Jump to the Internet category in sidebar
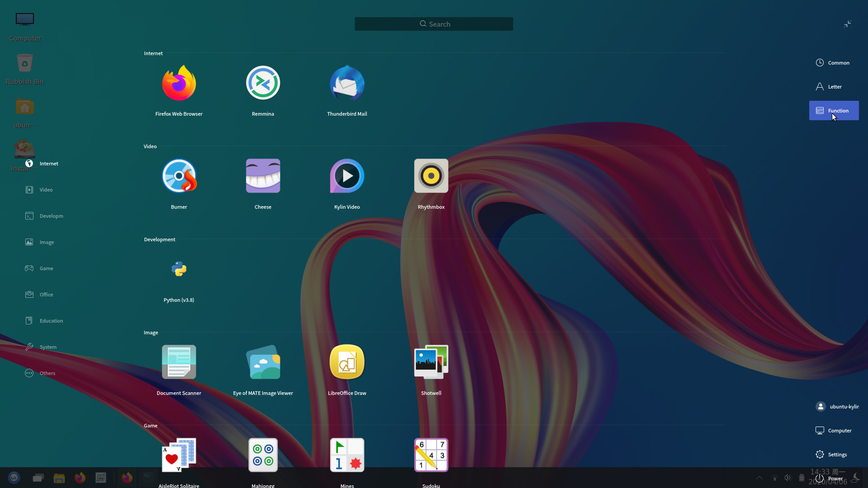 click(x=42, y=164)
